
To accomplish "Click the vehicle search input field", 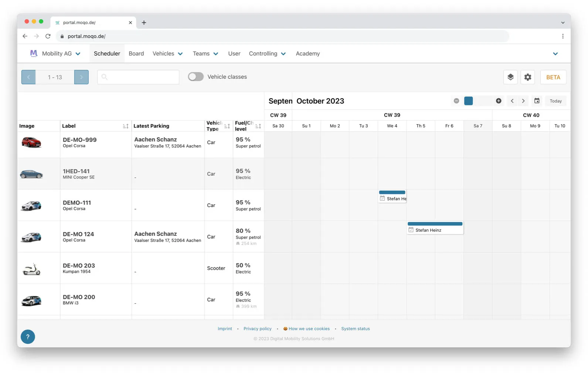I will click(x=138, y=77).
